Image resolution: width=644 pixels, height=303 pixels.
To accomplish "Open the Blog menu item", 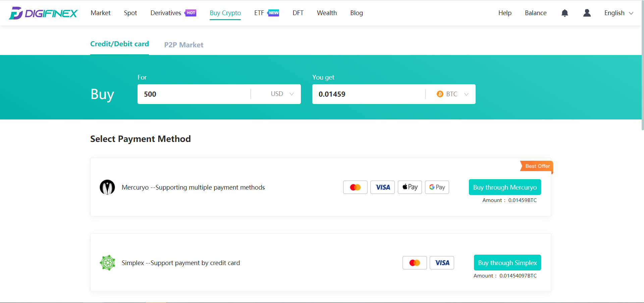I will click(x=357, y=13).
